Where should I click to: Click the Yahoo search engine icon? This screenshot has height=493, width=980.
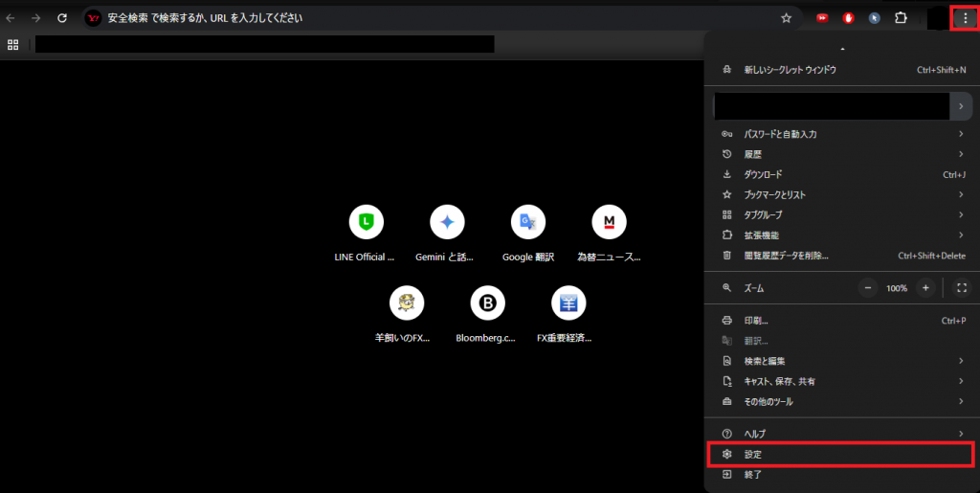pyautogui.click(x=93, y=18)
